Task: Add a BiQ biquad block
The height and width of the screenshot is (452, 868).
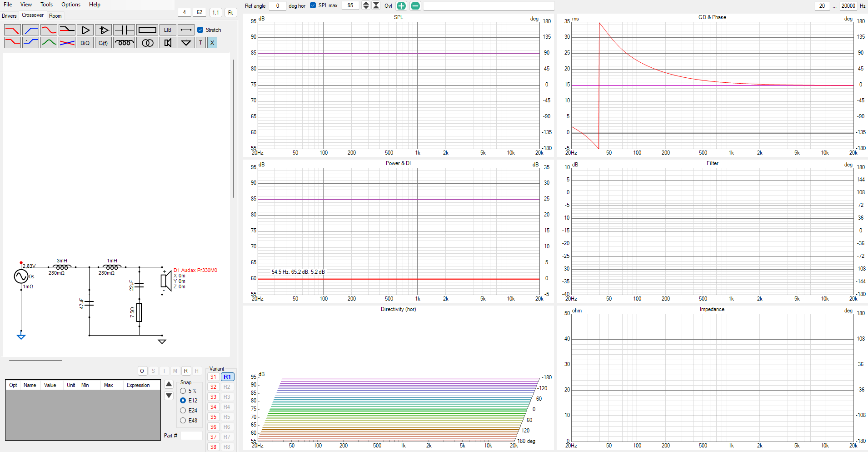Action: point(85,43)
